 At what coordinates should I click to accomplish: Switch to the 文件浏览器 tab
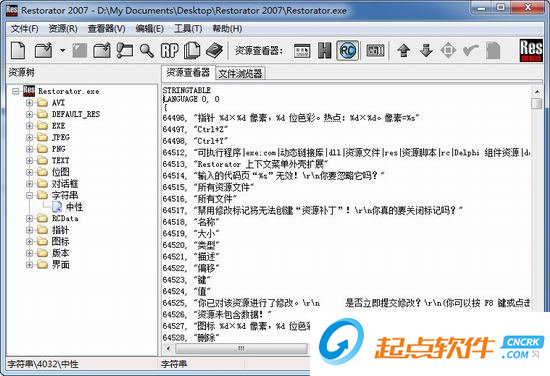(x=240, y=73)
